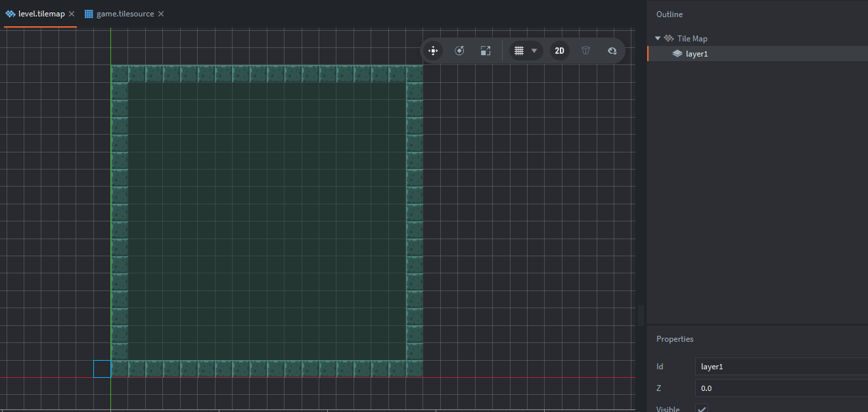Close the level.tilemap tab

point(72,14)
